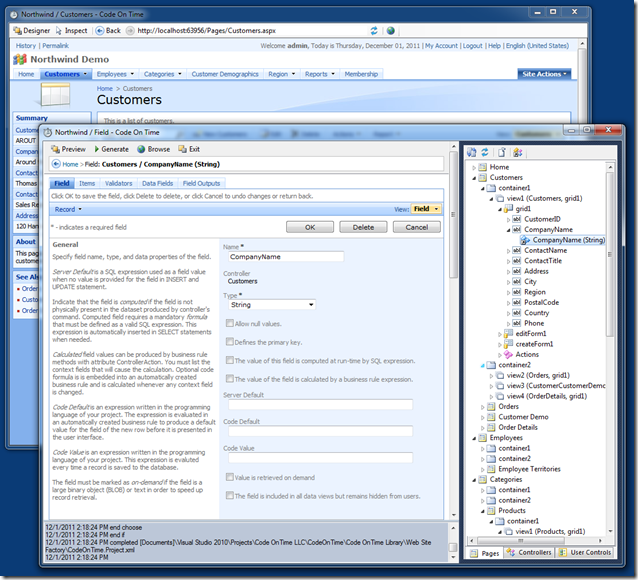Select the Employee Territories tree item
Screen dimensions: 638x580
pyautogui.click(x=529, y=469)
